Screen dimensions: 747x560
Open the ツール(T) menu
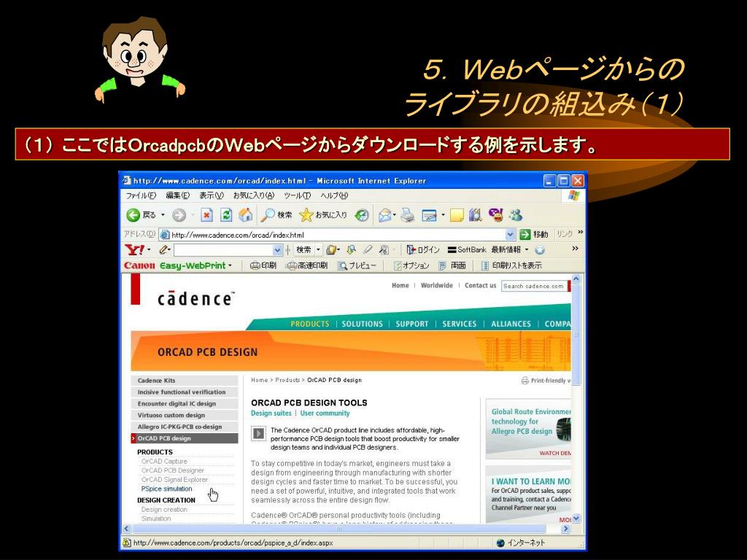pyautogui.click(x=298, y=195)
